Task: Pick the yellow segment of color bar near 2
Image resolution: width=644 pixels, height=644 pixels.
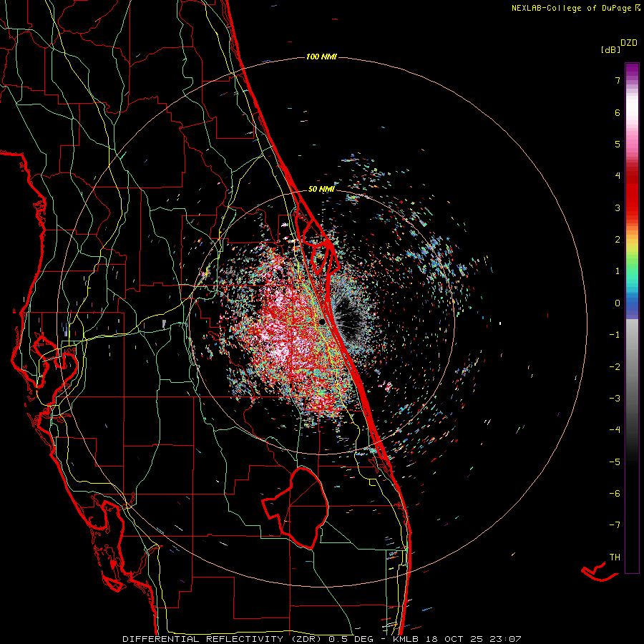Action: (632, 243)
